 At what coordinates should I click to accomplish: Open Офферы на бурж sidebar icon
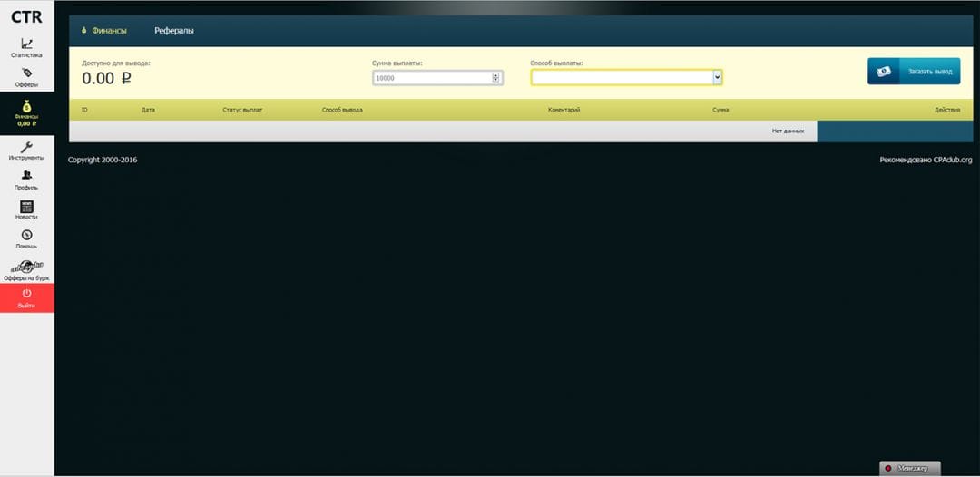pyautogui.click(x=26, y=266)
